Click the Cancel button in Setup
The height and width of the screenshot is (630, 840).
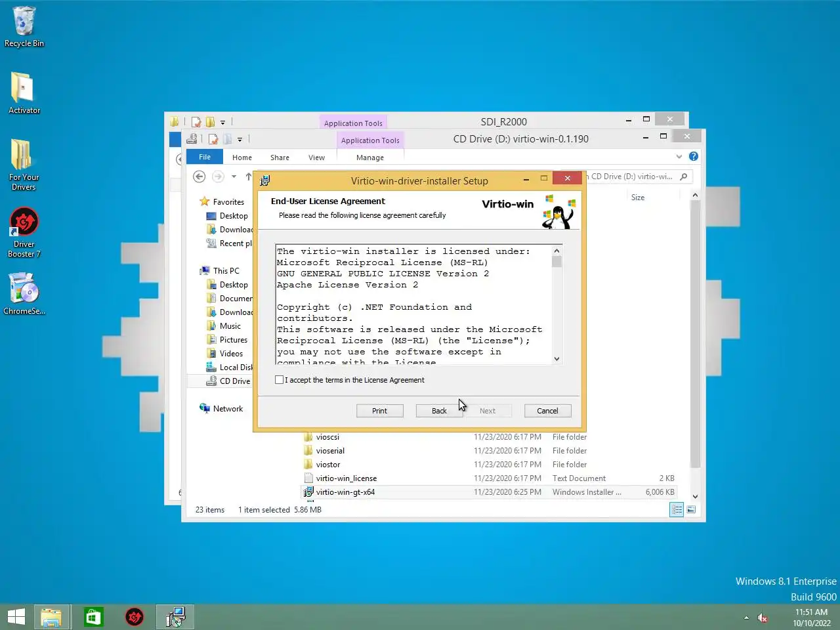click(547, 411)
